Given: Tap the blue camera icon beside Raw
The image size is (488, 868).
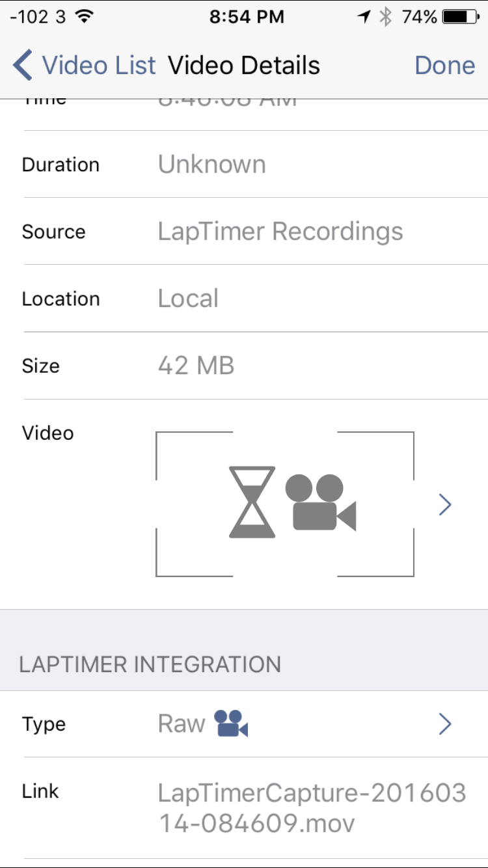Looking at the screenshot, I should pyautogui.click(x=232, y=724).
